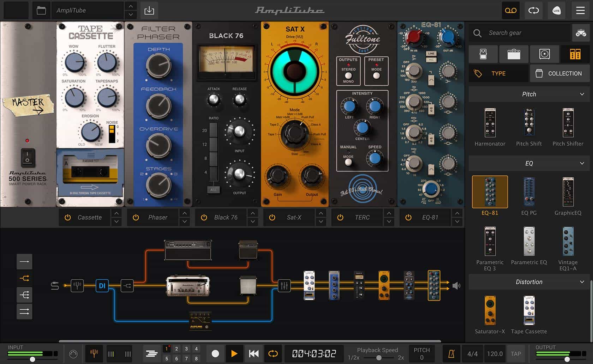Toggle power on the Cassette effect
The image size is (593, 364).
pos(67,217)
